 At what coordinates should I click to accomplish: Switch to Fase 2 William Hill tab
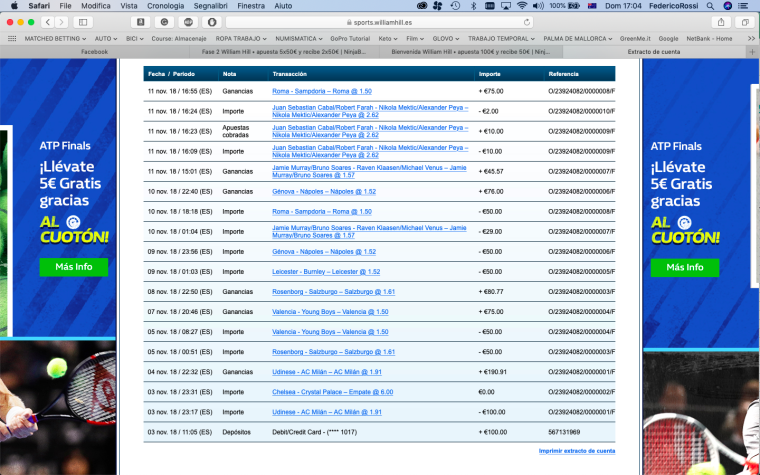(284, 52)
